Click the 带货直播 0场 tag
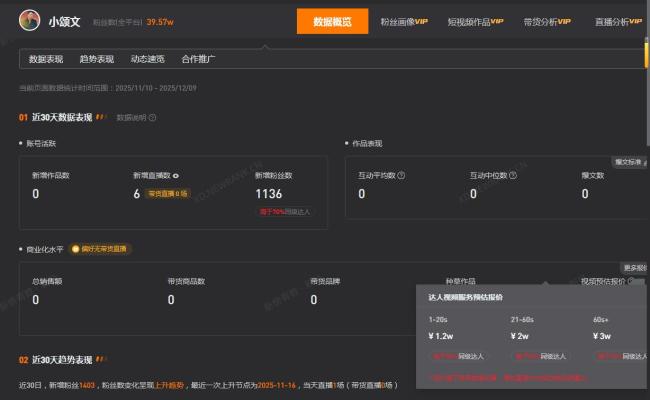Screen dimensions: 650x400 [167, 194]
